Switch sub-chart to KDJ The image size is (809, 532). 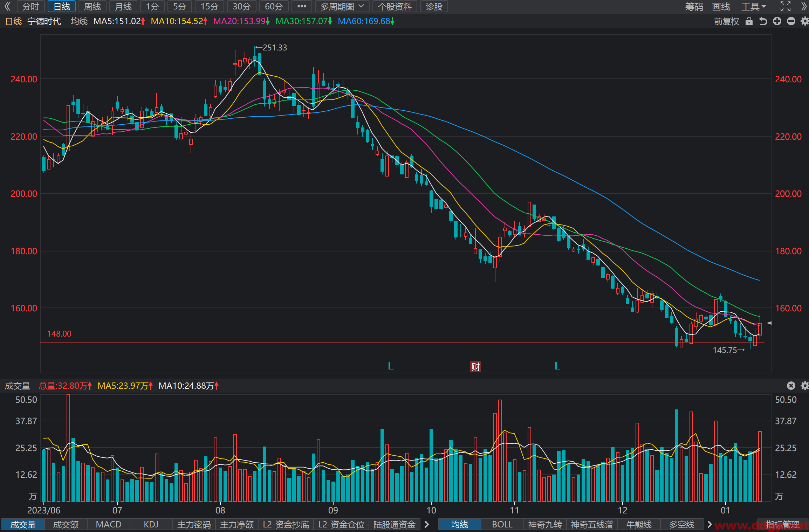pos(151,524)
